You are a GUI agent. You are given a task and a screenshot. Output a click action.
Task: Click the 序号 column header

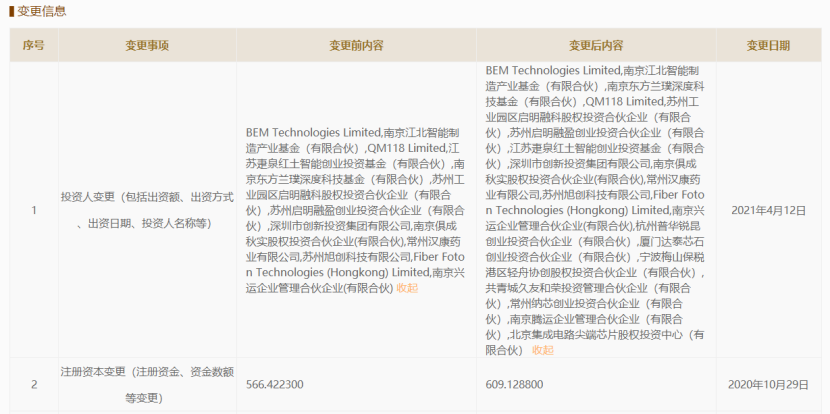33,45
